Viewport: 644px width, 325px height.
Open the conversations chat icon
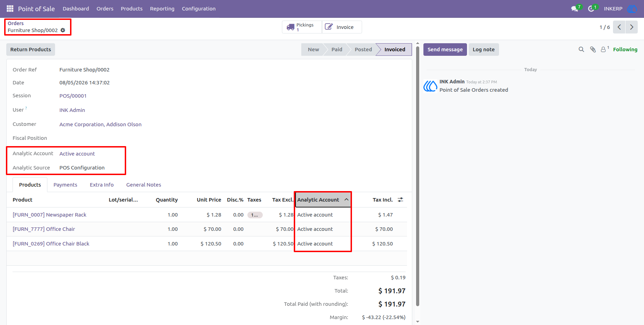click(575, 8)
